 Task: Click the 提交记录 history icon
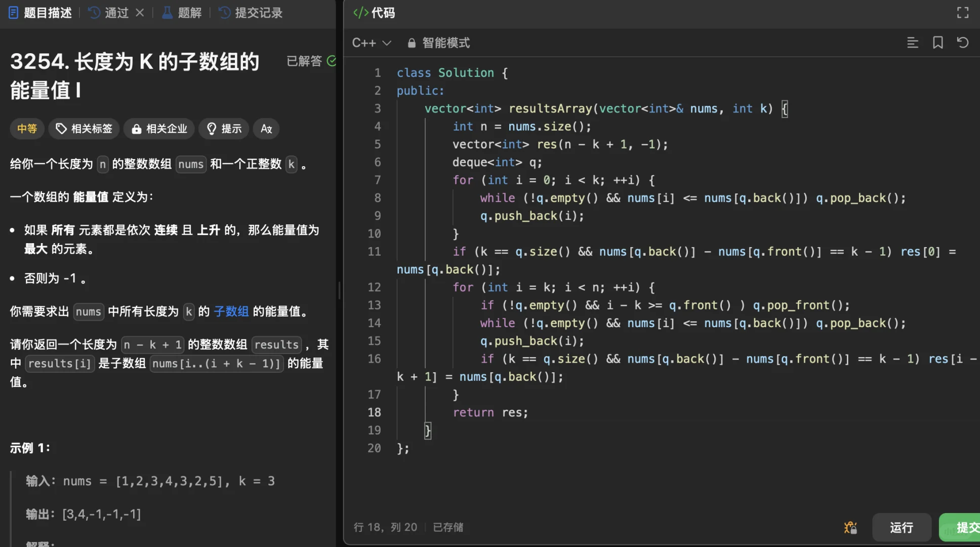[x=224, y=13]
